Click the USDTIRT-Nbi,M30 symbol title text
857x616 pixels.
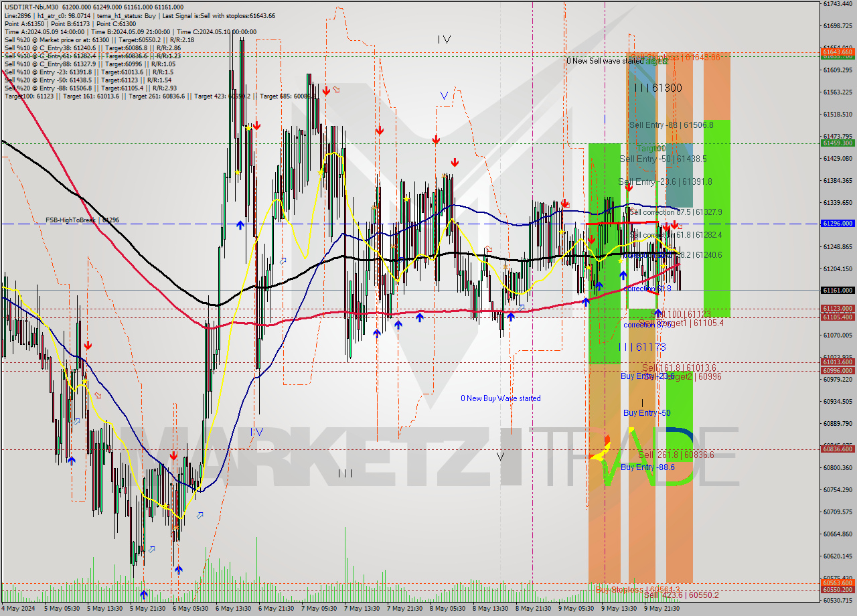(31, 7)
